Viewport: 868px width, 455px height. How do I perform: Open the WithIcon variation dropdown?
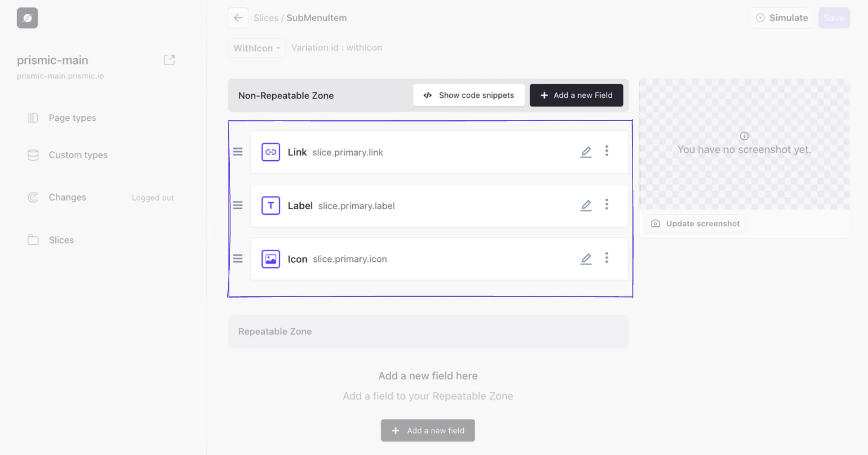[257, 48]
